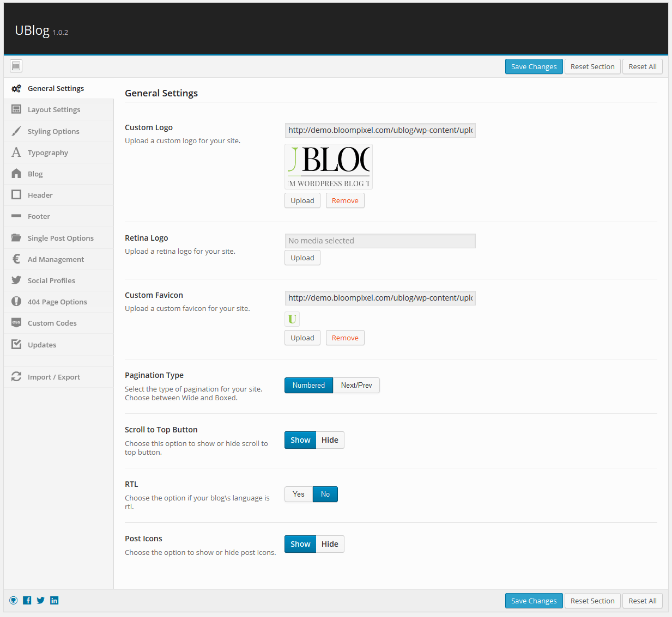Click the Import / Export refresh icon
672x617 pixels.
pos(16,377)
